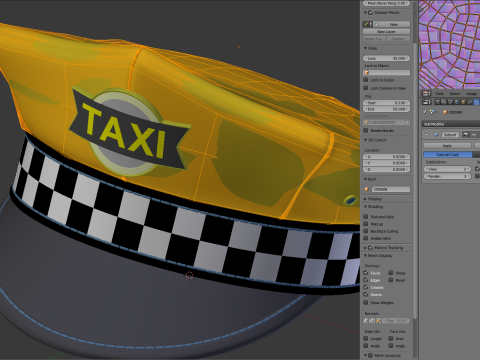Disable the Edges overlay checkbox
Screen dimensions: 480x360
tap(366, 280)
